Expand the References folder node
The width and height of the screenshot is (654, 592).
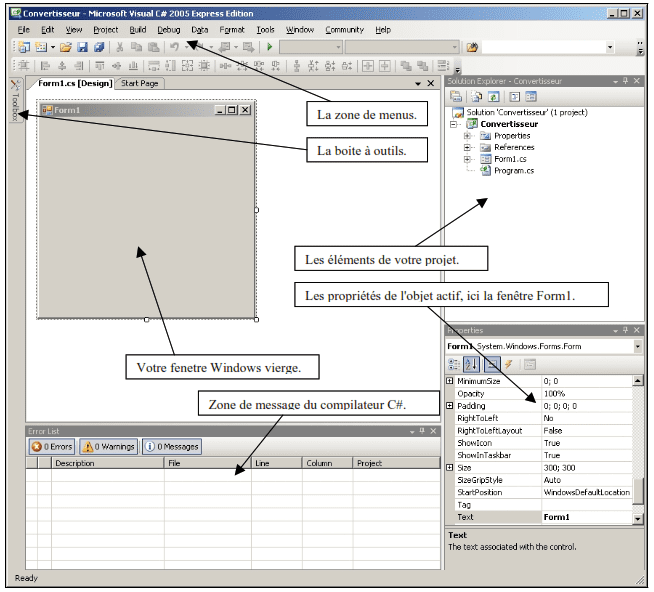pyautogui.click(x=467, y=148)
